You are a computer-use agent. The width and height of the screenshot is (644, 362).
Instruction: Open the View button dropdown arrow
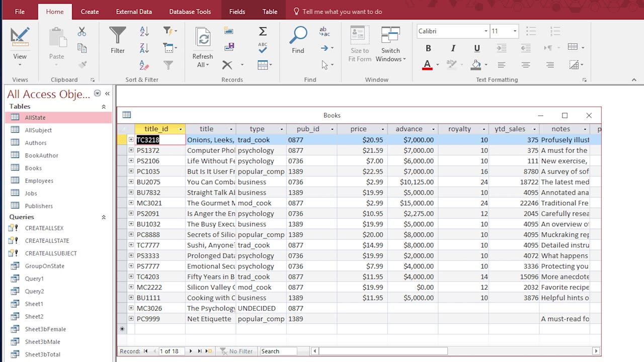pyautogui.click(x=20, y=65)
